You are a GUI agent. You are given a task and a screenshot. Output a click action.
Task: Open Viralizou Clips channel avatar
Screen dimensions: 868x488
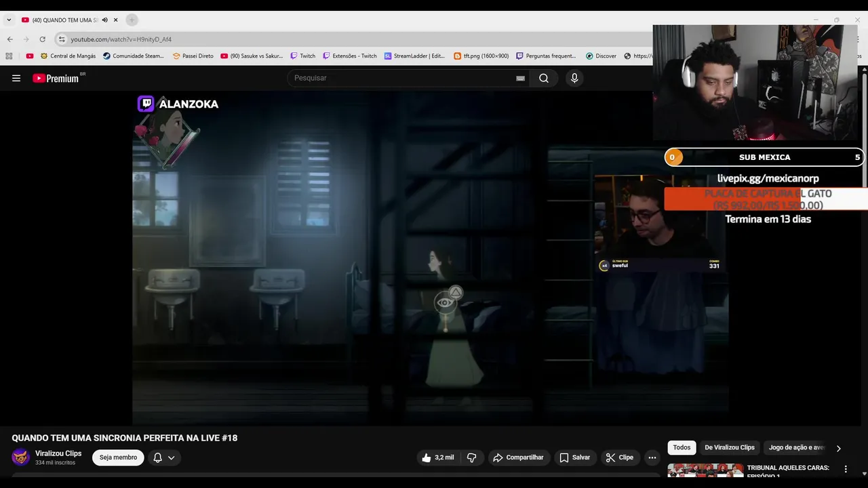[x=21, y=457]
